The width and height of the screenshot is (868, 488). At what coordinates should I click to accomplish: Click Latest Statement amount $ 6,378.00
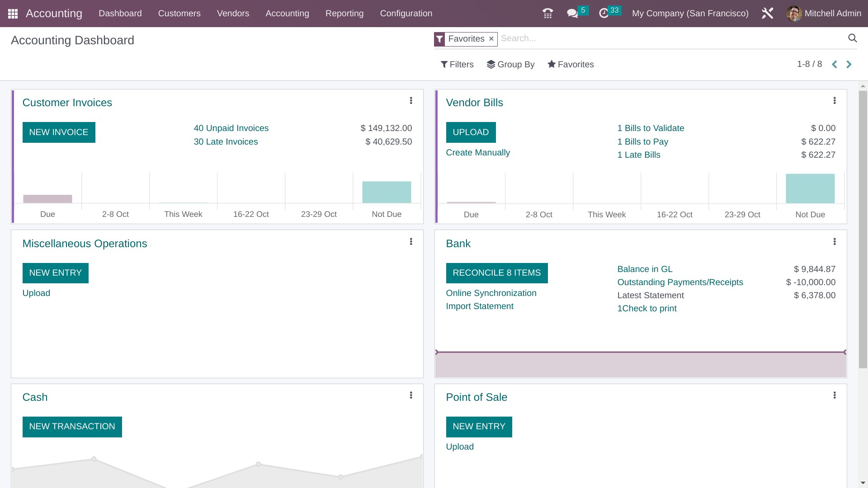point(815,296)
